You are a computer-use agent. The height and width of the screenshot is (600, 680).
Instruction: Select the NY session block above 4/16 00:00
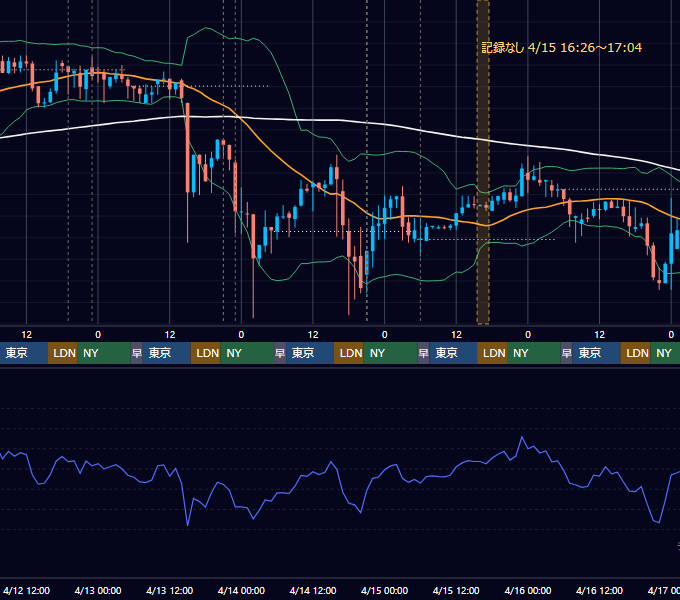click(x=533, y=353)
